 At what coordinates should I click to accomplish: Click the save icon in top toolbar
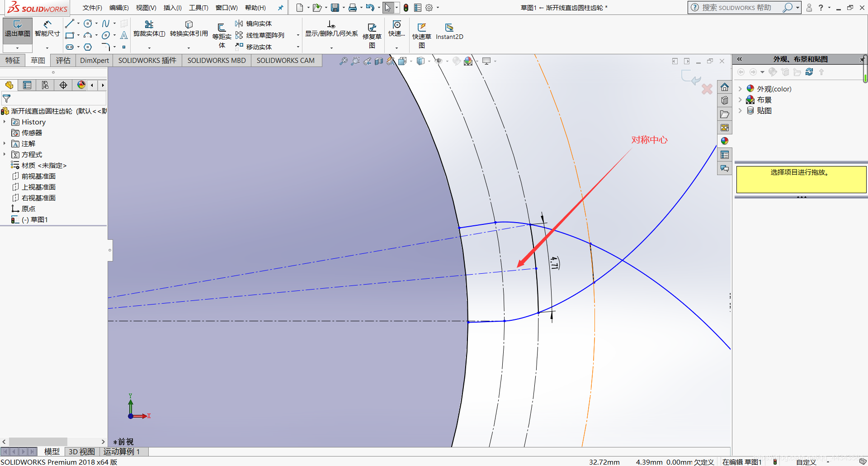(335, 8)
